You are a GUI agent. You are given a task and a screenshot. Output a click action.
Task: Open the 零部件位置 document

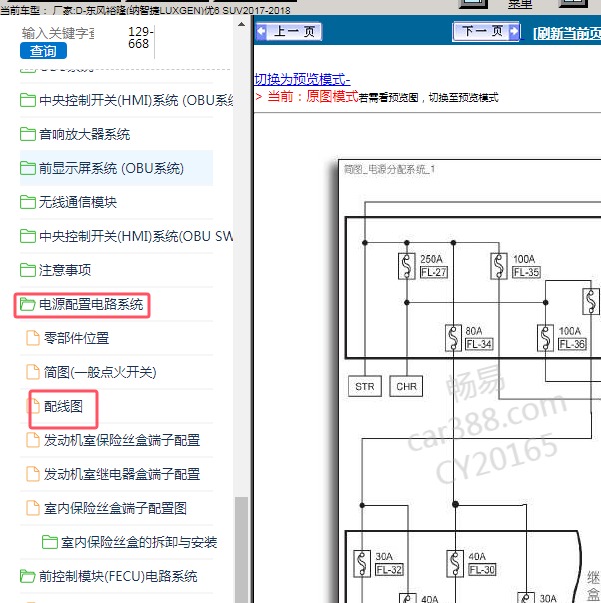[68, 338]
